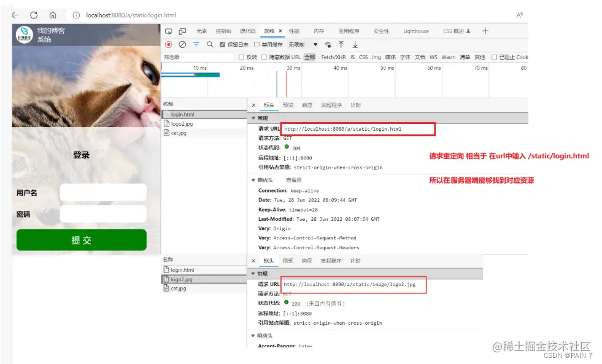Open the 源代码 tab
The width and height of the screenshot is (602, 364).
248,31
